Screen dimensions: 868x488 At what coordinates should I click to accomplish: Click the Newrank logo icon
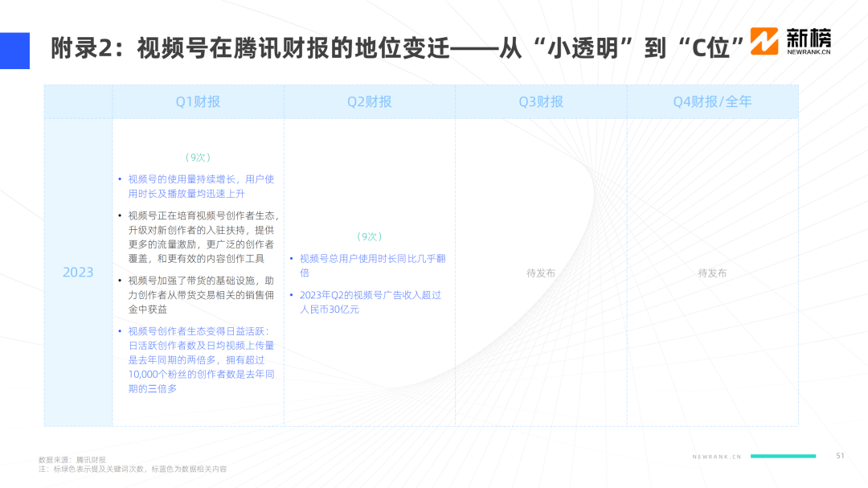[764, 41]
